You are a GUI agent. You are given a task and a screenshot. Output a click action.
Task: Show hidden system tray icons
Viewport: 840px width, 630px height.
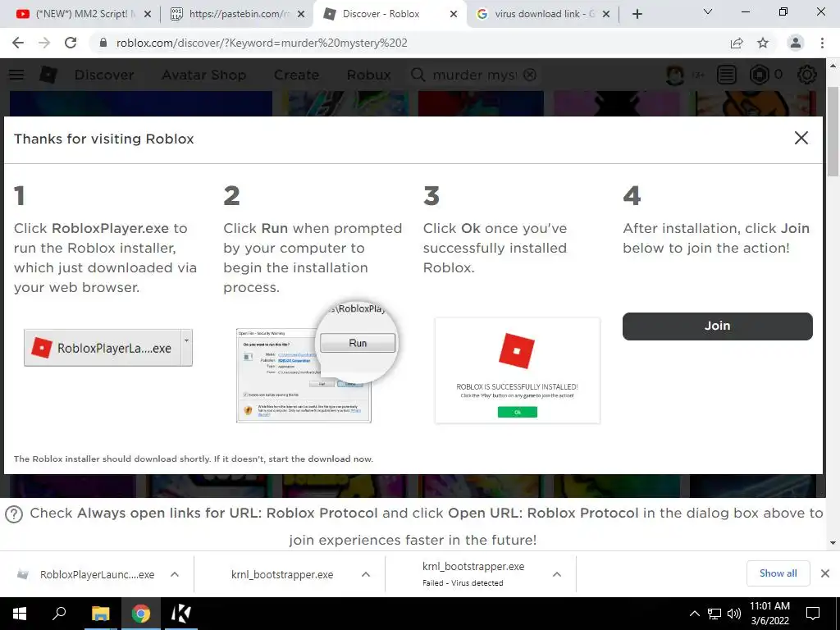click(x=694, y=614)
